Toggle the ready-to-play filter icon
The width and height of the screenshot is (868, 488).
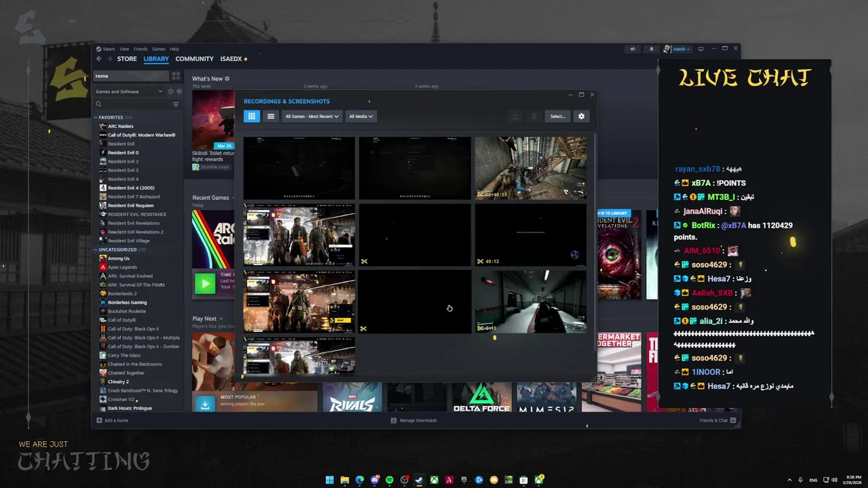point(179,91)
